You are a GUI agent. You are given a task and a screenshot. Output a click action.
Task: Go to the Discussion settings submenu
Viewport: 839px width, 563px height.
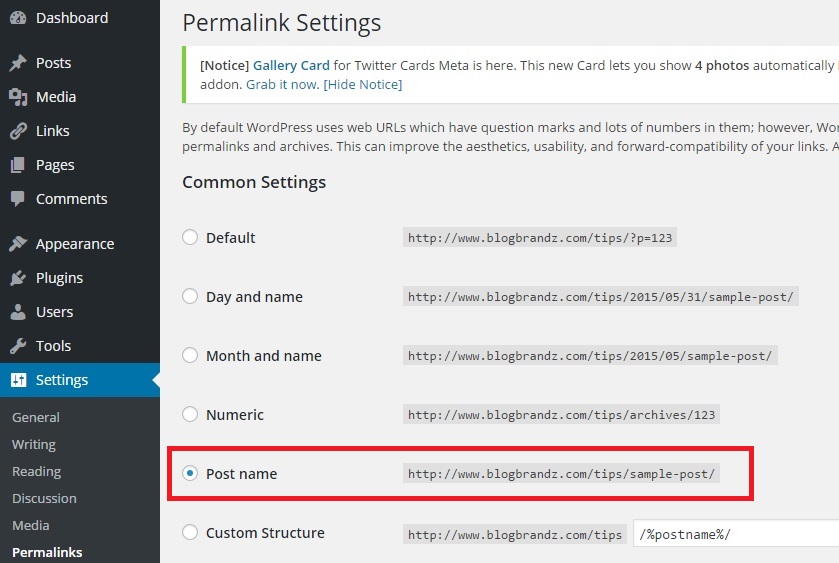[44, 498]
